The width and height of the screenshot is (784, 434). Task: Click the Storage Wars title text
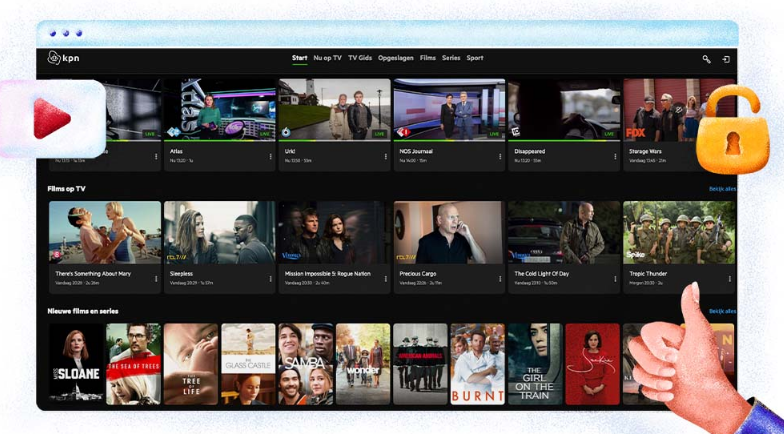tap(646, 152)
